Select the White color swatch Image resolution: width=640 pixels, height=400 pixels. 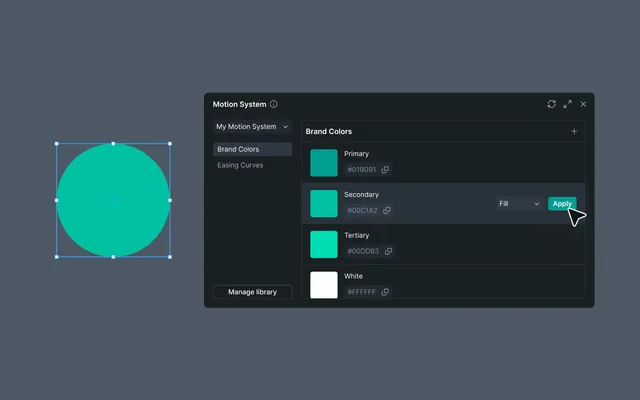coord(324,285)
